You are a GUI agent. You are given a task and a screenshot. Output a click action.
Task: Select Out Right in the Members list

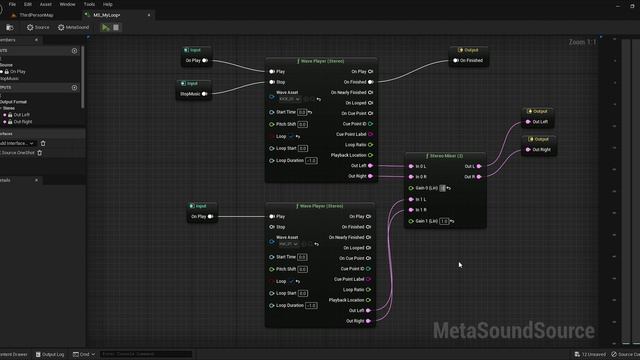coord(23,122)
